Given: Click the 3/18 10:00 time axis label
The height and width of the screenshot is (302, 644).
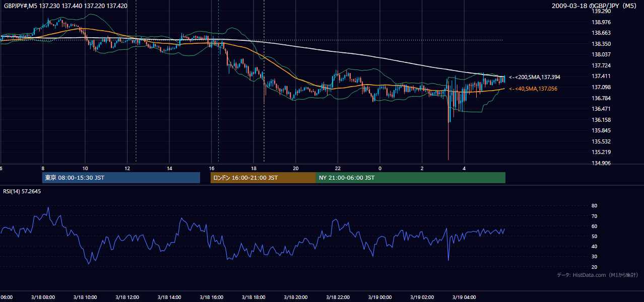Looking at the screenshot, I should tap(85, 297).
